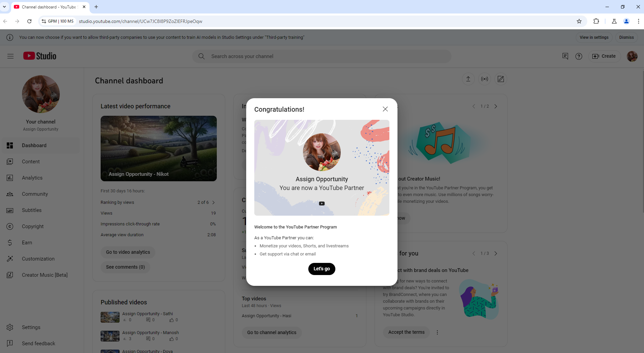The image size is (644, 353).
Task: Reload the page in browser
Action: pos(29,21)
